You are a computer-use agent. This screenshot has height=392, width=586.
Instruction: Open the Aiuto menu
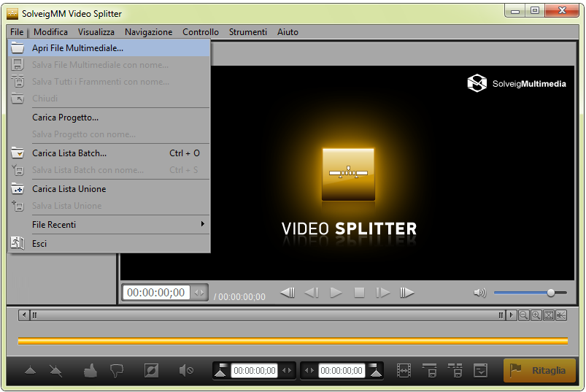pos(288,32)
